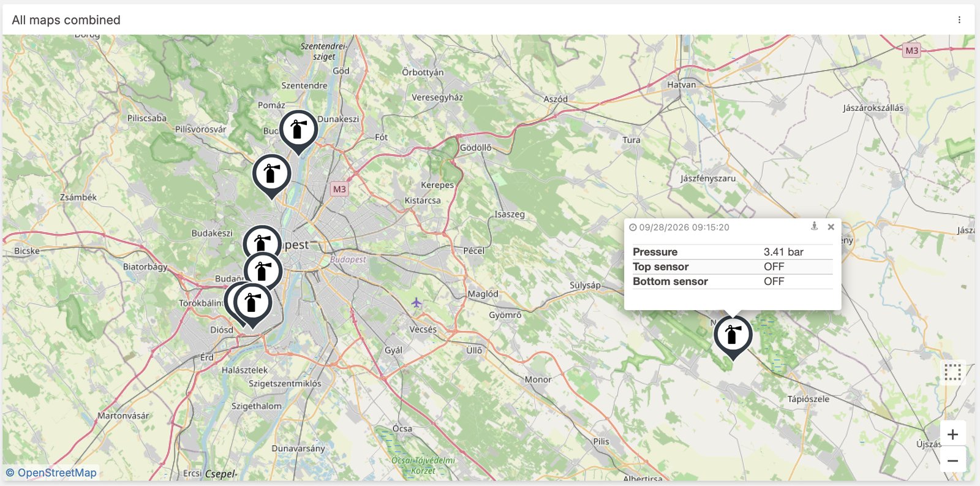Click the Isaszeg town label
Screen dimensions: 980x486
(x=510, y=215)
